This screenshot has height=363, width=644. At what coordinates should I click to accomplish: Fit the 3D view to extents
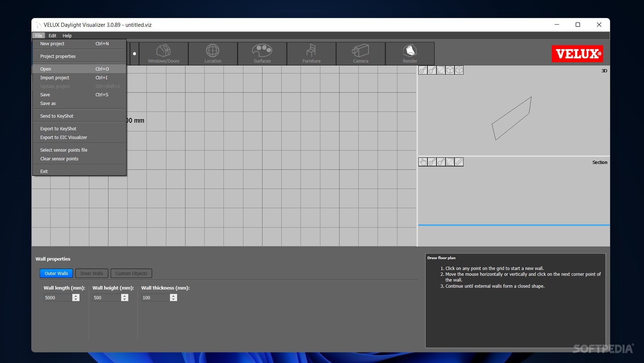441,70
